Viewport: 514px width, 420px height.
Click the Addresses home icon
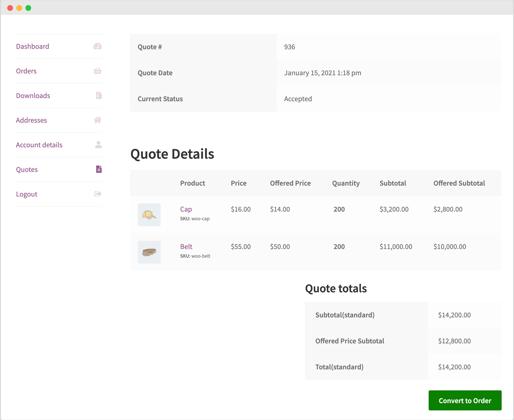[x=98, y=120]
